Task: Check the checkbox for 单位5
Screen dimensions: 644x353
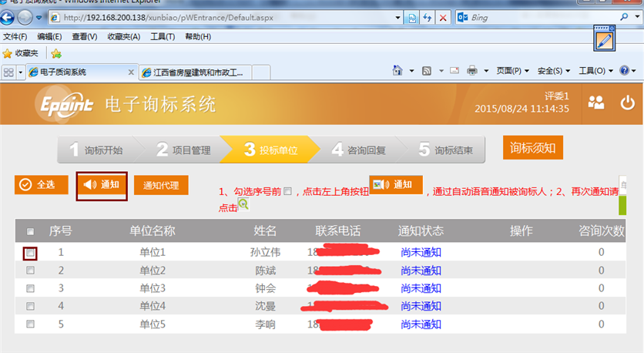Action: (x=30, y=324)
